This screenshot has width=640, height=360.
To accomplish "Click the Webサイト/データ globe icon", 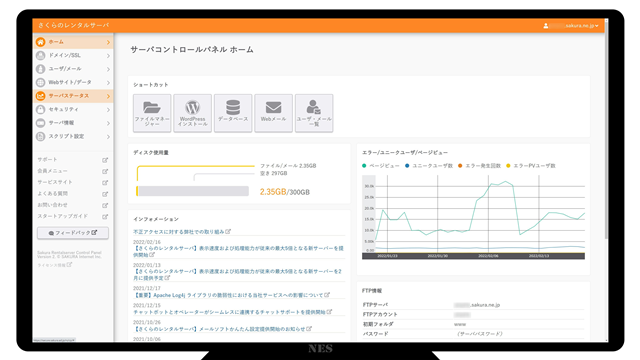I will 40,82.
